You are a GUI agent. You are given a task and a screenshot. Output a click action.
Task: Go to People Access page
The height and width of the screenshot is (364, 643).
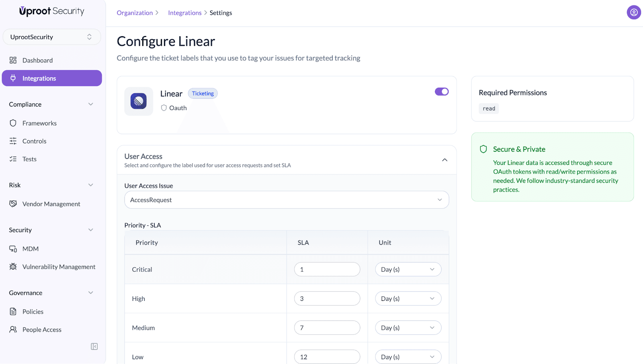(42, 329)
